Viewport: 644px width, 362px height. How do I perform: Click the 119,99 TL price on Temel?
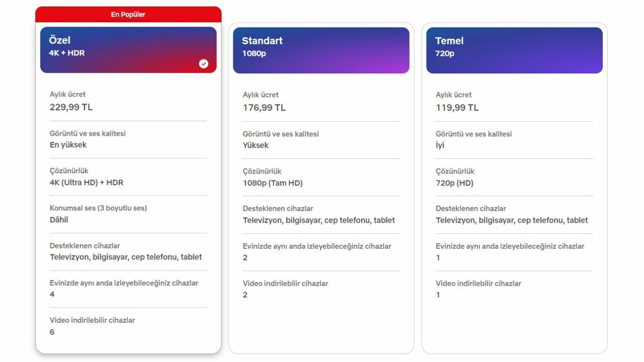click(457, 108)
